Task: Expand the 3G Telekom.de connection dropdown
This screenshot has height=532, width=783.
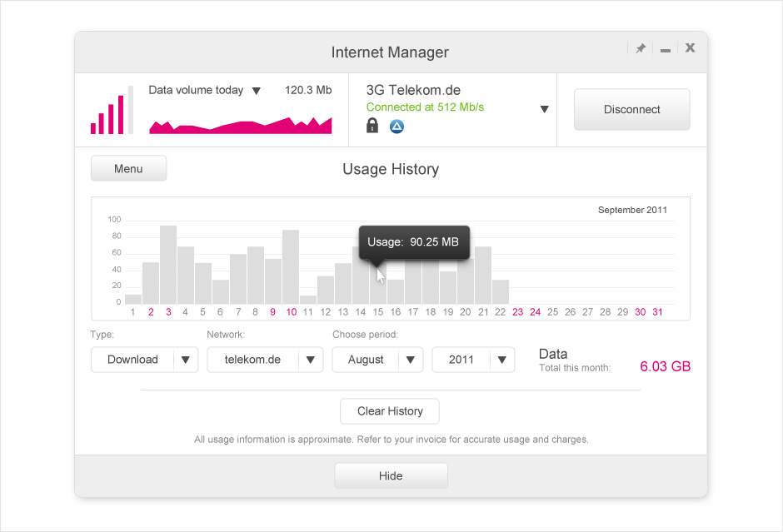Action: tap(544, 109)
